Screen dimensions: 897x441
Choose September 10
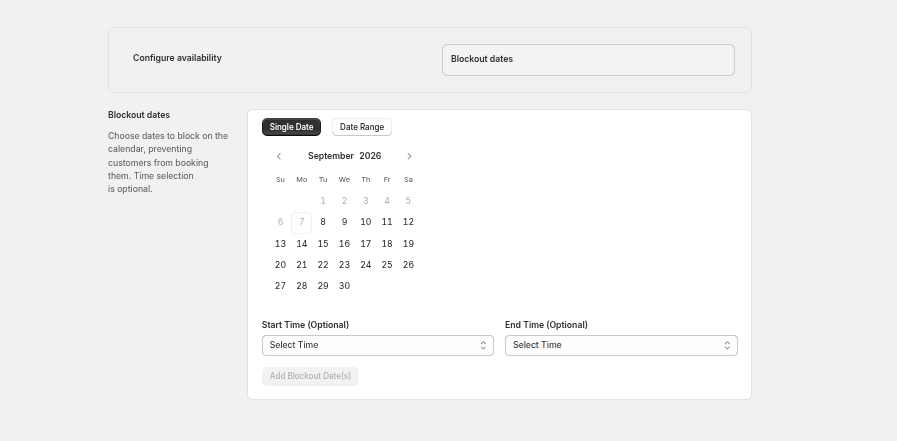[x=366, y=222]
